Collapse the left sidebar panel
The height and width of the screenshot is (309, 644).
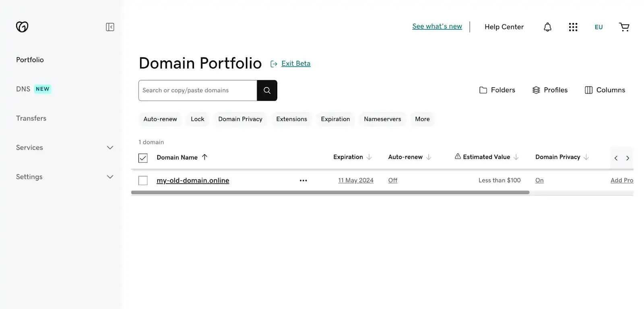(109, 27)
